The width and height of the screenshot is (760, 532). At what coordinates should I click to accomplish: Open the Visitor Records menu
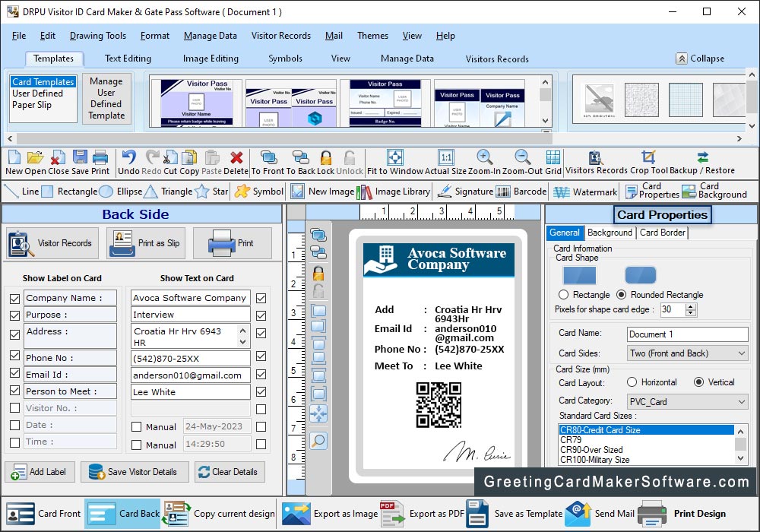pos(281,36)
